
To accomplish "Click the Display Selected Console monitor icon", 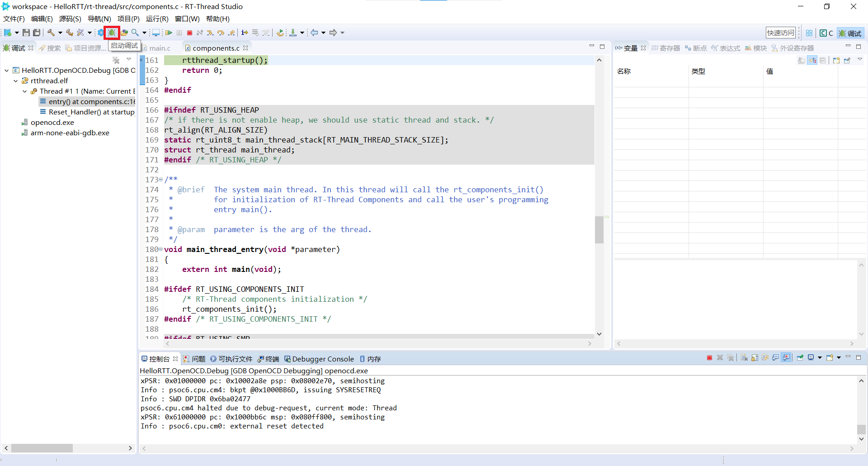I will click(x=811, y=357).
